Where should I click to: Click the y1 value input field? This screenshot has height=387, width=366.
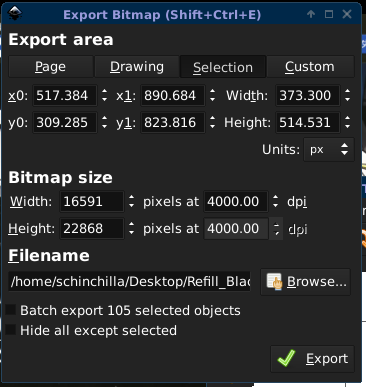coord(173,123)
